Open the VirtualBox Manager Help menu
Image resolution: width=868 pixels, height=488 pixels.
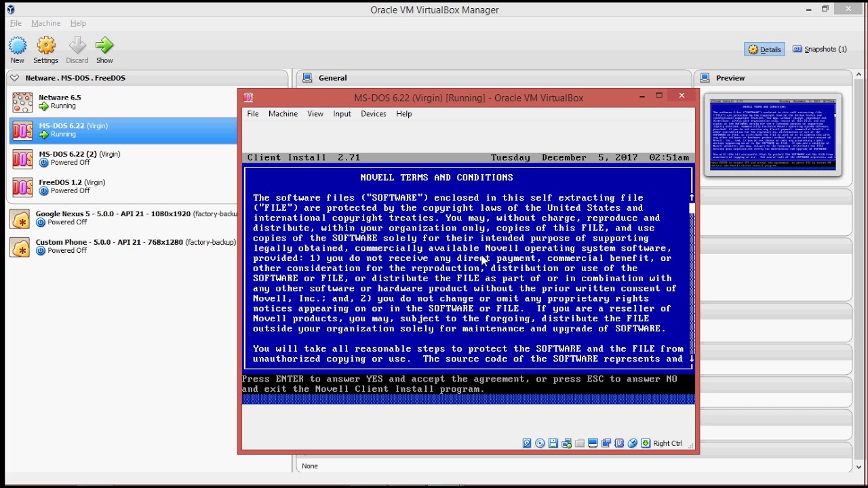(x=78, y=23)
